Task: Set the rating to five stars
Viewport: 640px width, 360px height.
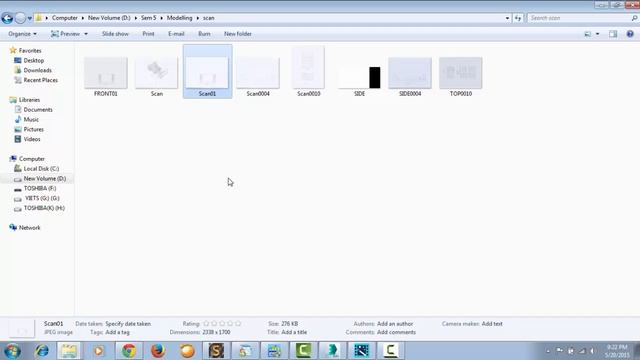Action: tap(238, 324)
